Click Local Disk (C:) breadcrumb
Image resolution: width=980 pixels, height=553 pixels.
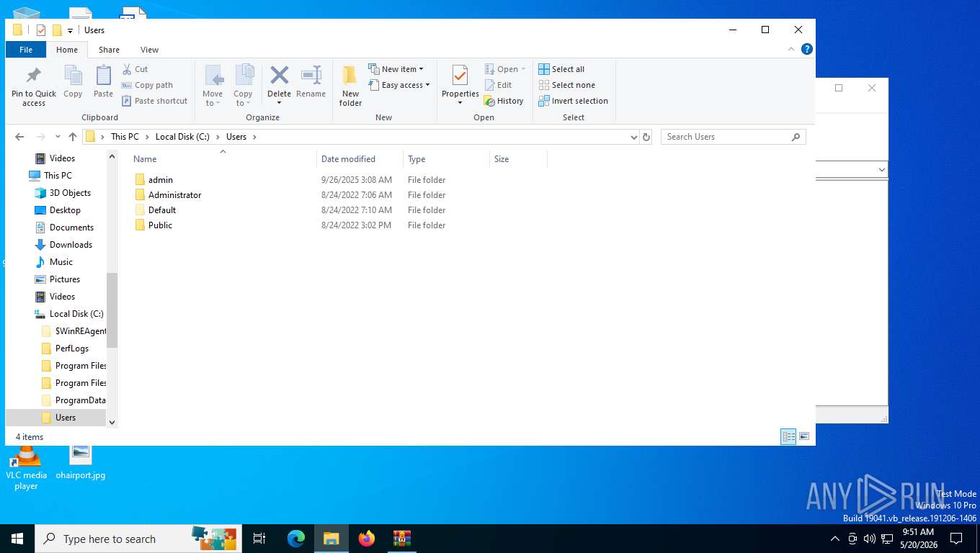pyautogui.click(x=182, y=137)
